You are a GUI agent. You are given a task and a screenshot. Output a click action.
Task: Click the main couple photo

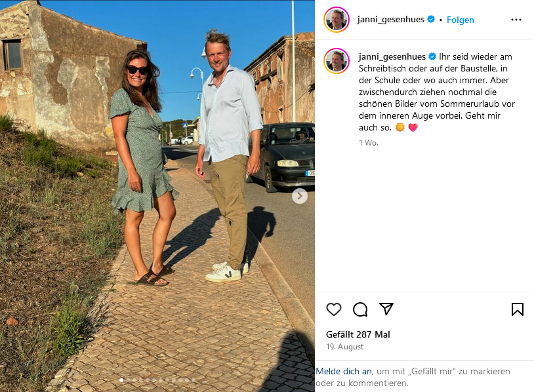click(157, 196)
